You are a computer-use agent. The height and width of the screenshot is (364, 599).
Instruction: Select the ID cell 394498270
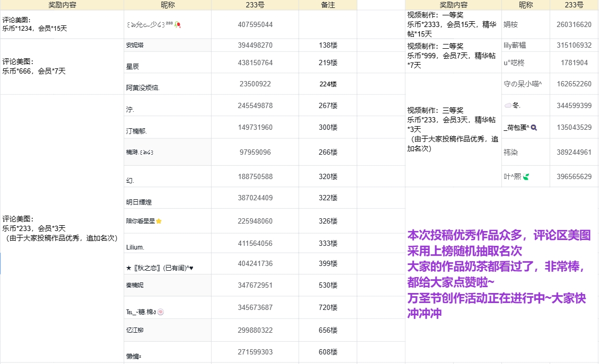(255, 45)
